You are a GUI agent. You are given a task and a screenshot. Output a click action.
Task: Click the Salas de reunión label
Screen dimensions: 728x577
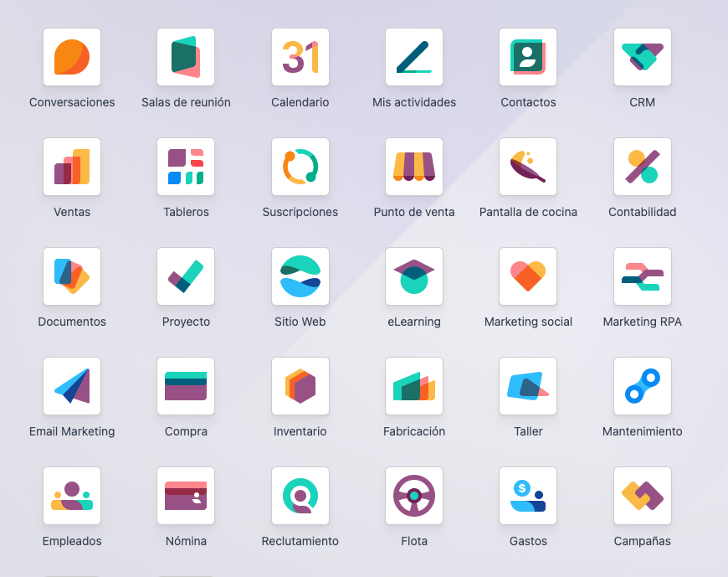[x=186, y=102]
